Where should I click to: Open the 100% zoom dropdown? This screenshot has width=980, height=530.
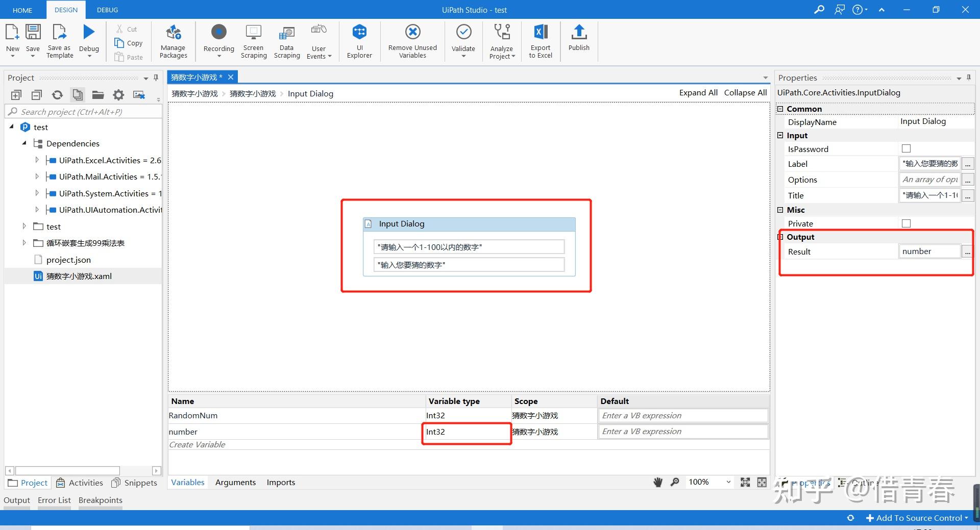727,482
